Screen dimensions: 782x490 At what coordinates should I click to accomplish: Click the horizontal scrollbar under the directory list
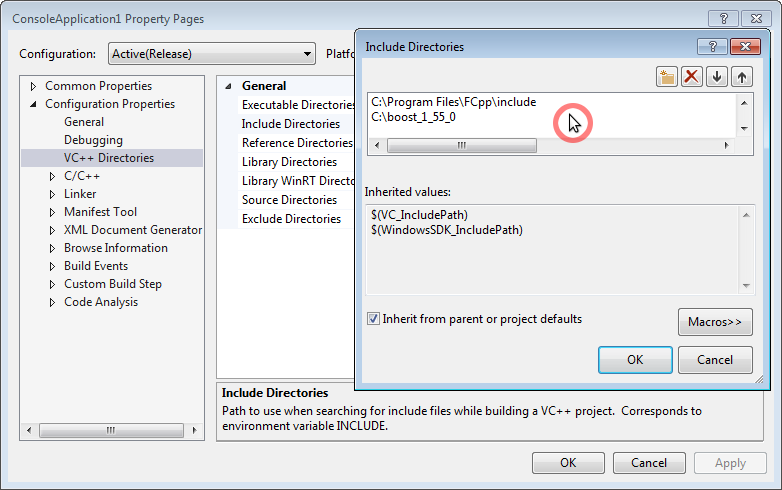point(462,145)
